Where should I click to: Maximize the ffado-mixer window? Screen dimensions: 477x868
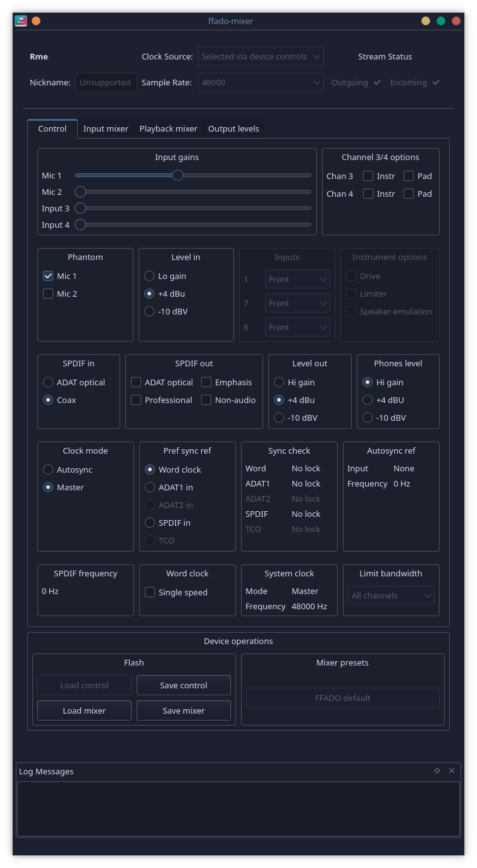pyautogui.click(x=441, y=21)
